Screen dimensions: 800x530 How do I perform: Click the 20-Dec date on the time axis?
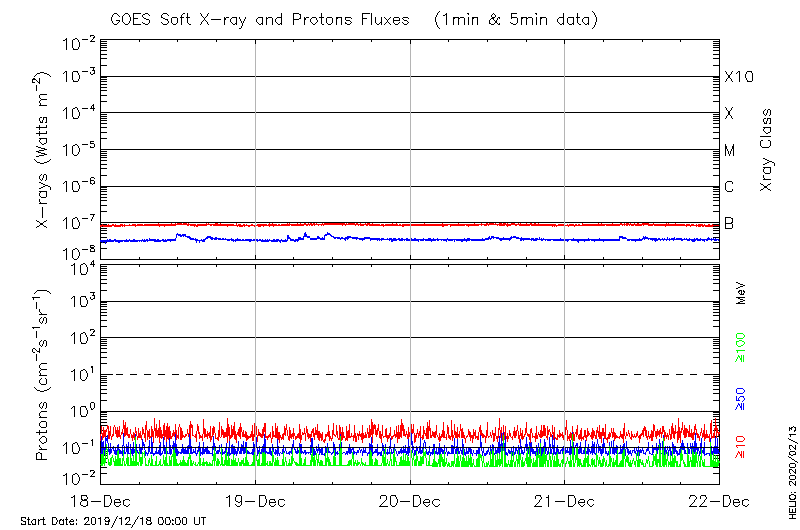(410, 501)
